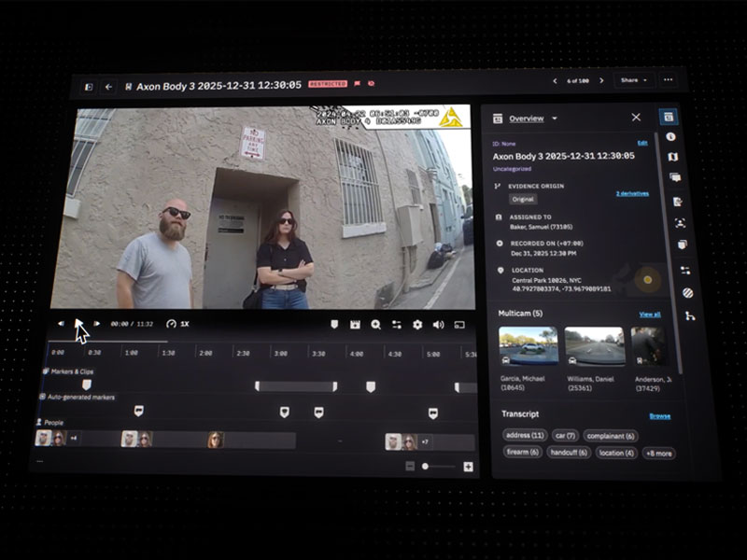Open the face detection panel in sidebar
This screenshot has height=560, width=747.
coord(679,223)
